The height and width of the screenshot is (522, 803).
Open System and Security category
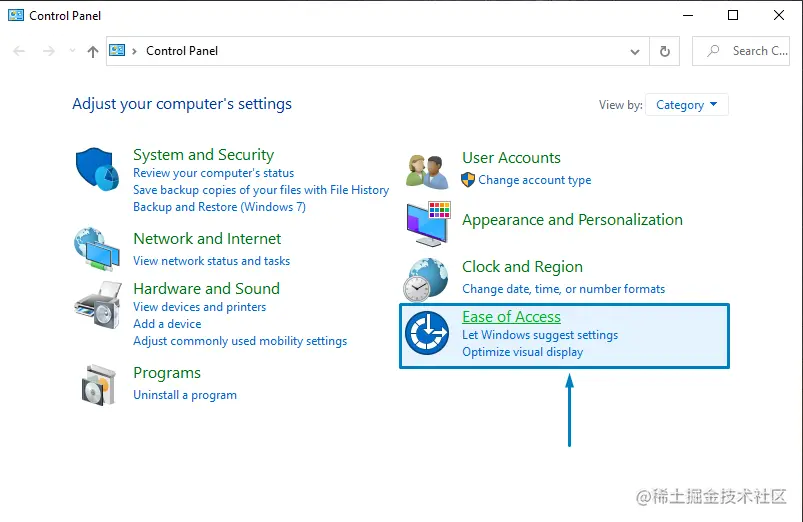point(203,155)
